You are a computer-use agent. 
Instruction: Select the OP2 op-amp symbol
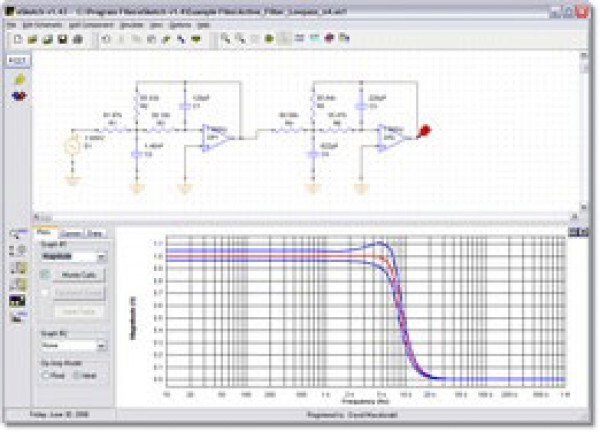393,138
